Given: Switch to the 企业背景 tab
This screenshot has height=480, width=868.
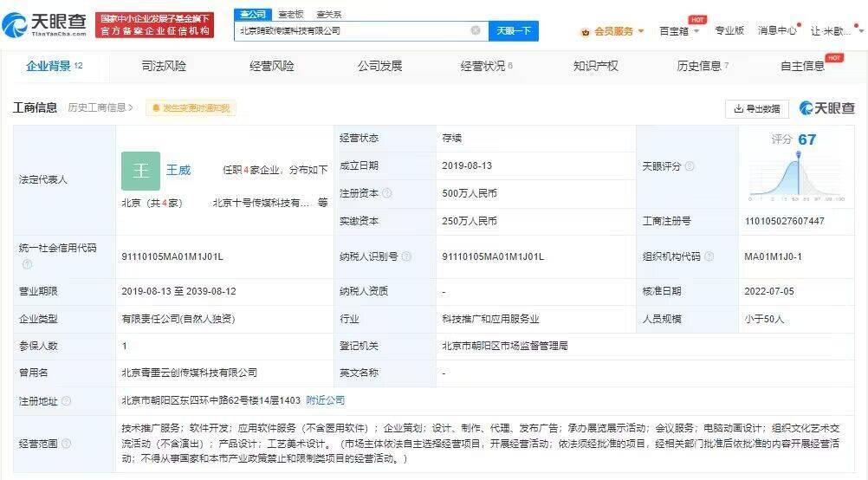Looking at the screenshot, I should (x=55, y=66).
